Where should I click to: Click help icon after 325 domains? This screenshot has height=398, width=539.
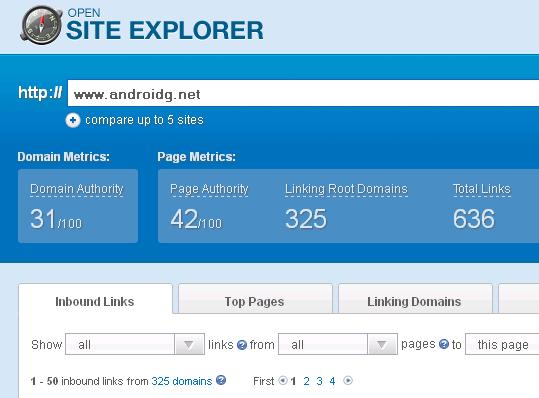click(221, 380)
